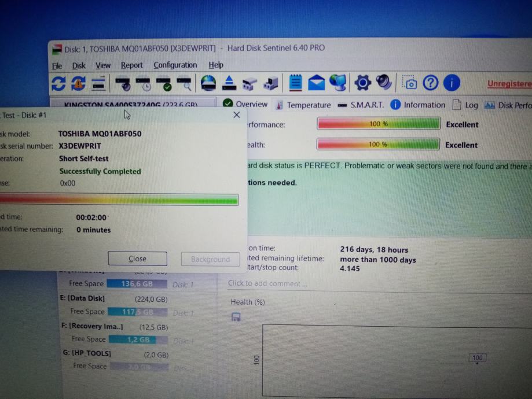This screenshot has width=532, height=399.
Task: Click the disk with clock test icon
Action: [143, 84]
